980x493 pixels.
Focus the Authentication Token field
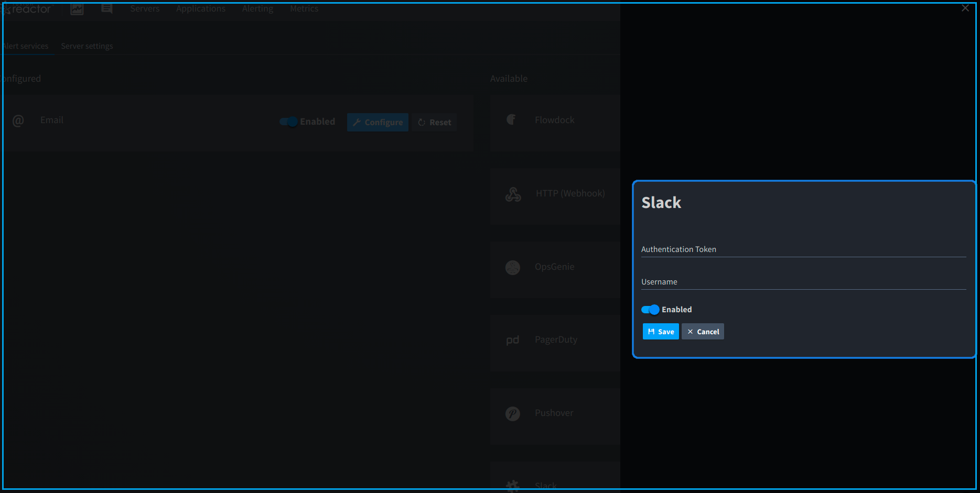(803, 249)
